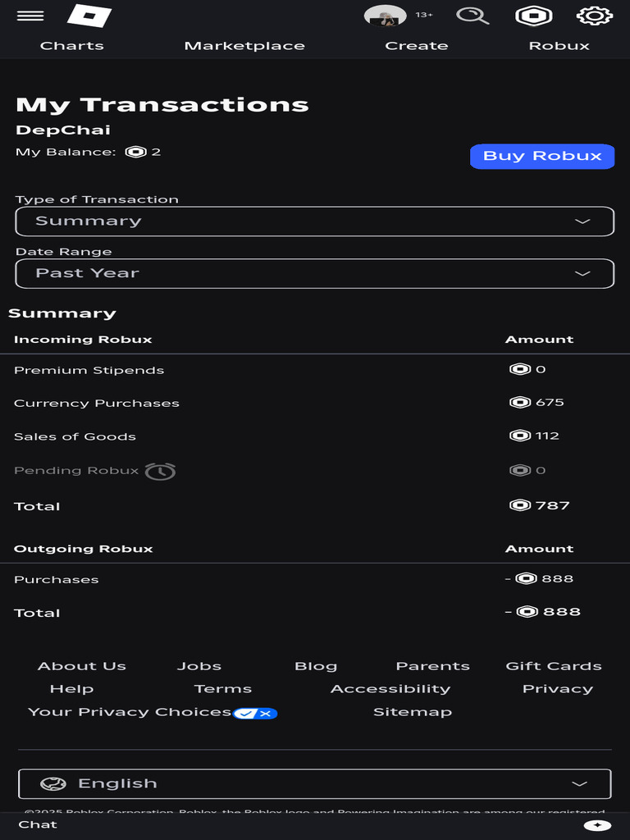This screenshot has height=840, width=630.
Task: Open Robux icon in top bar
Action: coord(533,16)
